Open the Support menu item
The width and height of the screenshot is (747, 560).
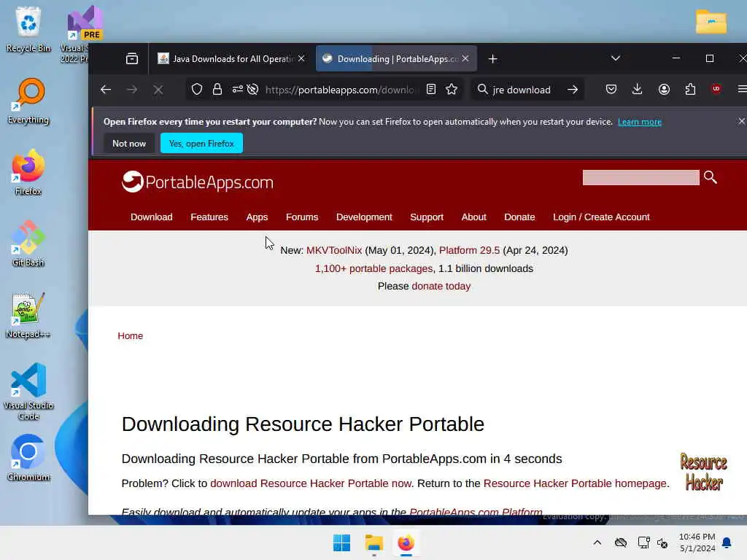pyautogui.click(x=426, y=217)
